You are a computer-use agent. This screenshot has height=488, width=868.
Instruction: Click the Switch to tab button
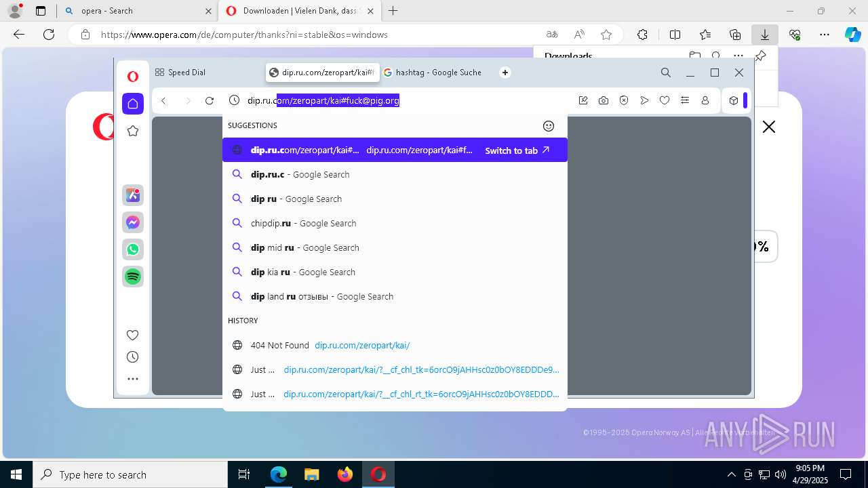coord(517,150)
